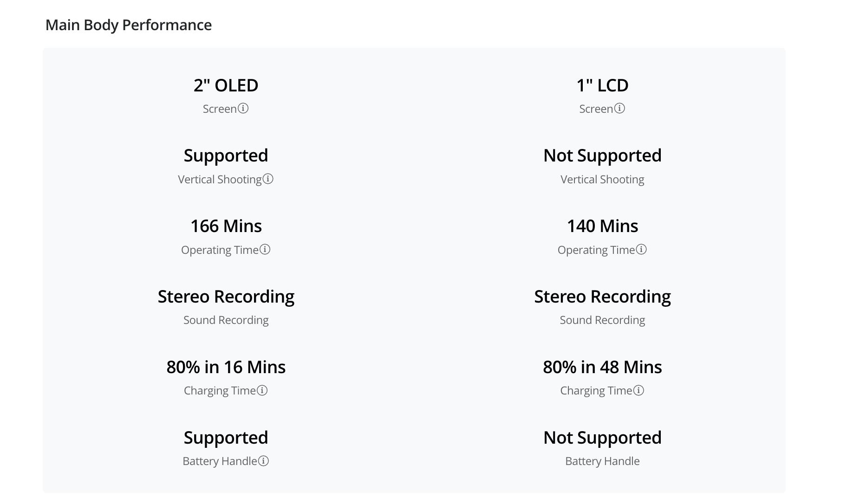This screenshot has width=847, height=504.
Task: Click left column Stereo Recording text
Action: click(226, 297)
